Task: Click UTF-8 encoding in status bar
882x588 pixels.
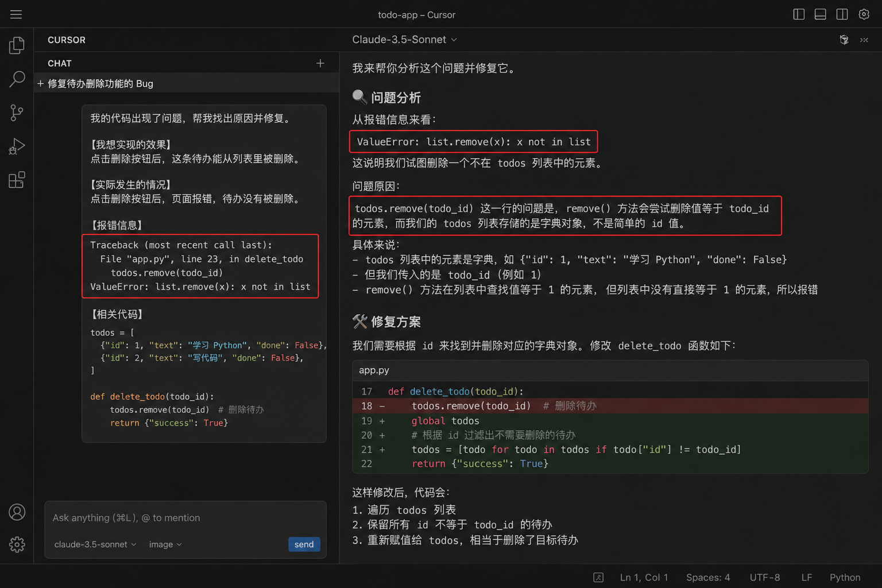Action: tap(765, 577)
